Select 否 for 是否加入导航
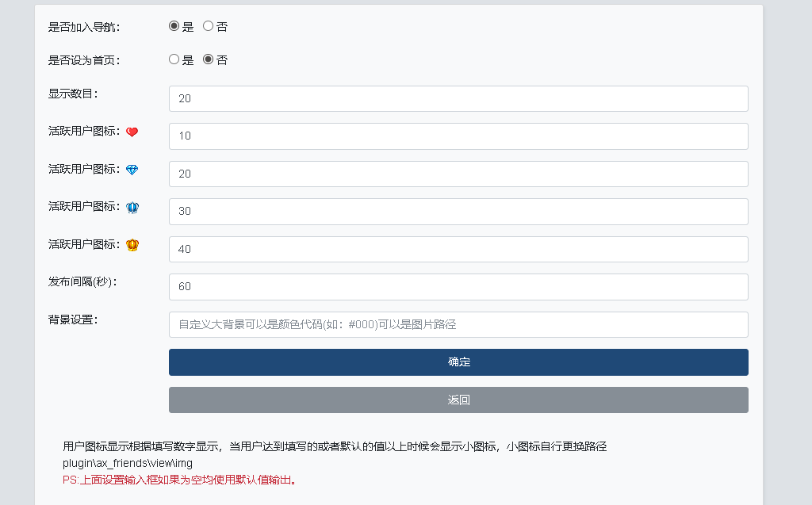 point(209,26)
